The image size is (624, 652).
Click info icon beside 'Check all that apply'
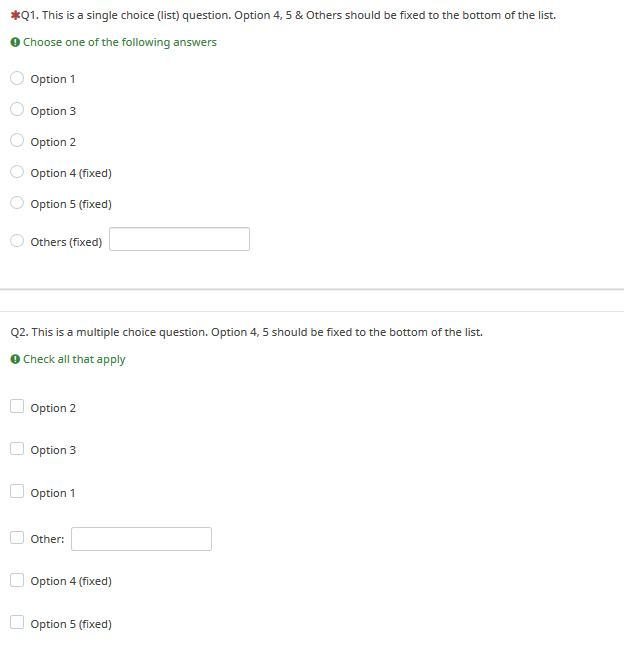tap(15, 359)
